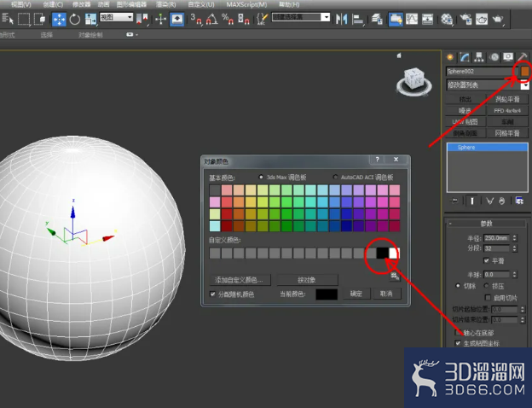The height and width of the screenshot is (408, 532).
Task: Open the Modifier List (修改器列表) dropdown
Action: [487, 85]
